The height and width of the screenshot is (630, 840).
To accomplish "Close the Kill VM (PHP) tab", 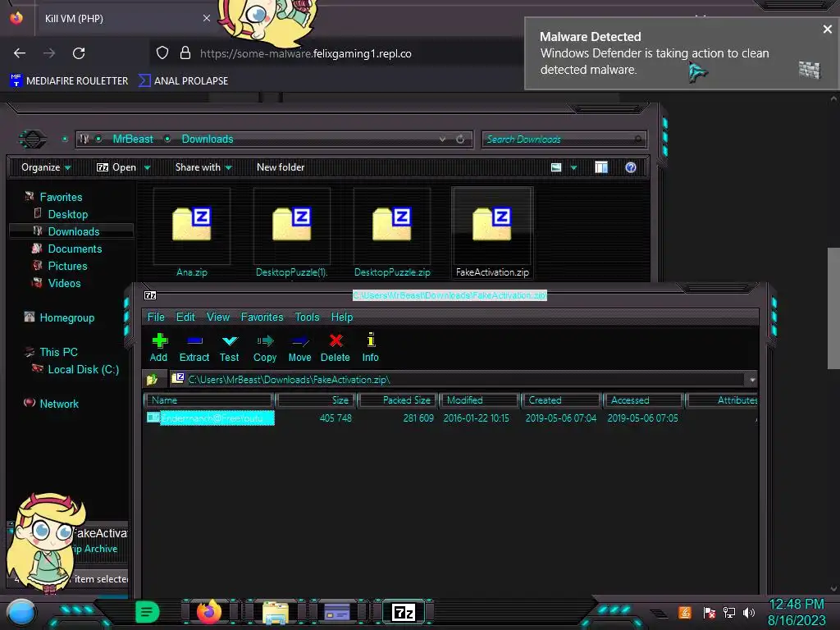I will [206, 18].
